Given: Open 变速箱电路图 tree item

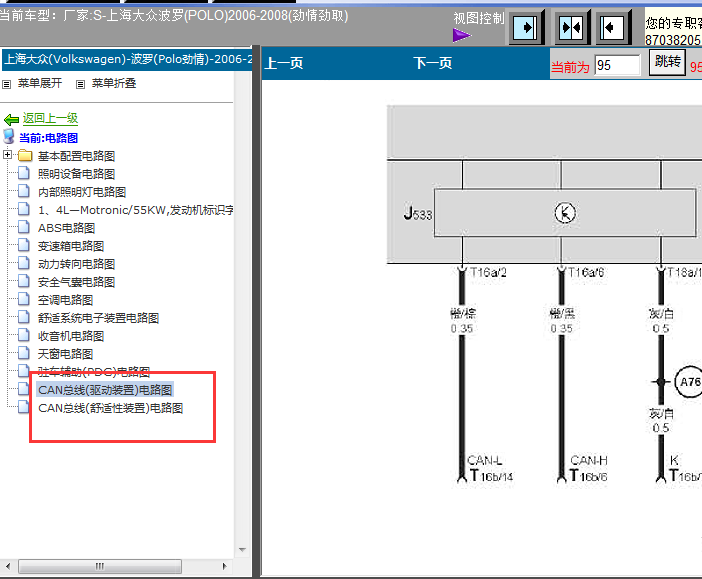Looking at the screenshot, I should [x=71, y=246].
